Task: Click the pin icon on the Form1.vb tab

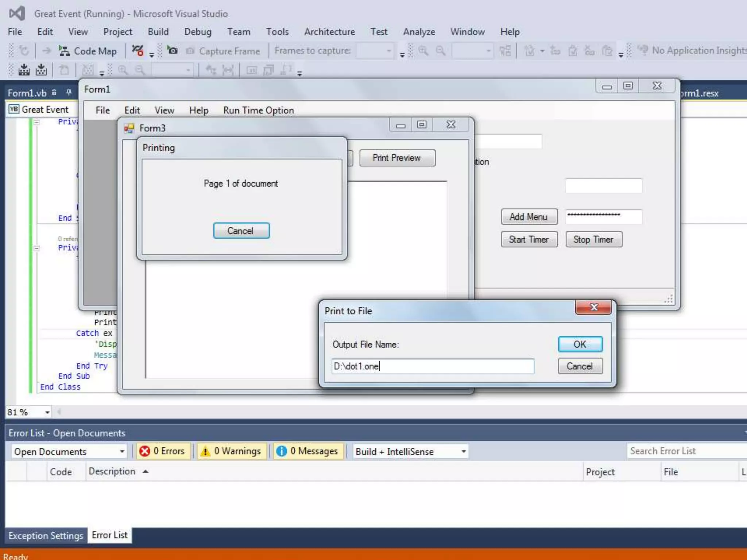Action: point(69,93)
